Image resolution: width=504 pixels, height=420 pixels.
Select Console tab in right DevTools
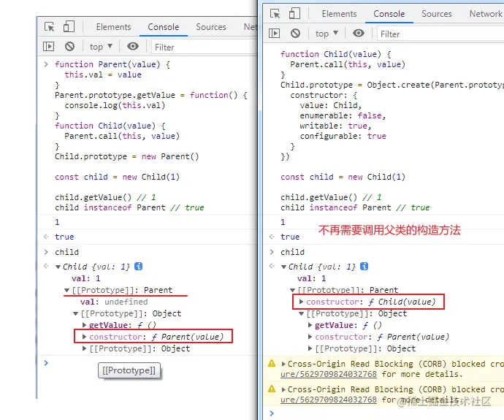coord(389,13)
